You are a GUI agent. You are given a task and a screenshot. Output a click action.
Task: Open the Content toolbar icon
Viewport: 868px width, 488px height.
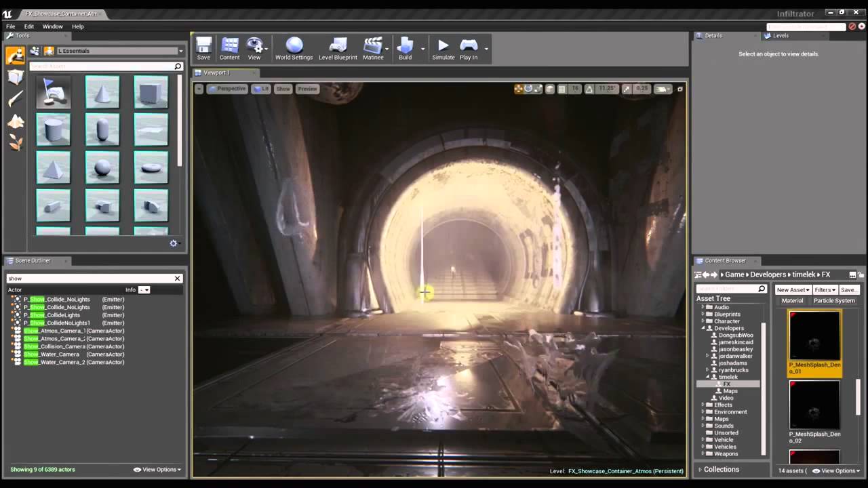pyautogui.click(x=229, y=49)
